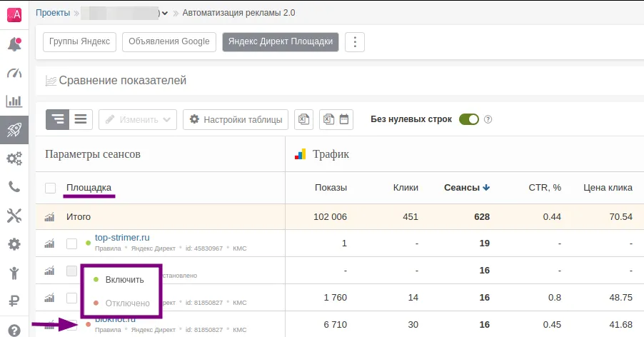The image size is (644, 337).
Task: Open the dashboard speedometer icon
Action: (x=14, y=73)
